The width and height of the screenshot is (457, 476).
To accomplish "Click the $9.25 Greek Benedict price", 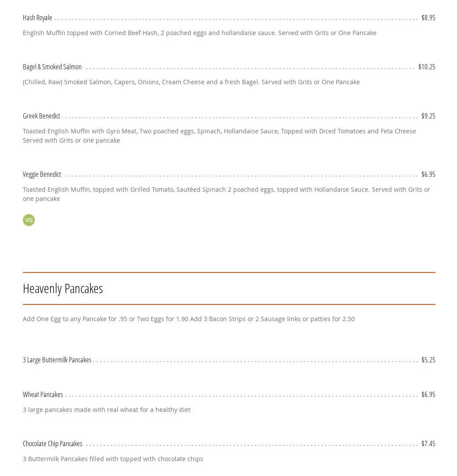I will (428, 116).
